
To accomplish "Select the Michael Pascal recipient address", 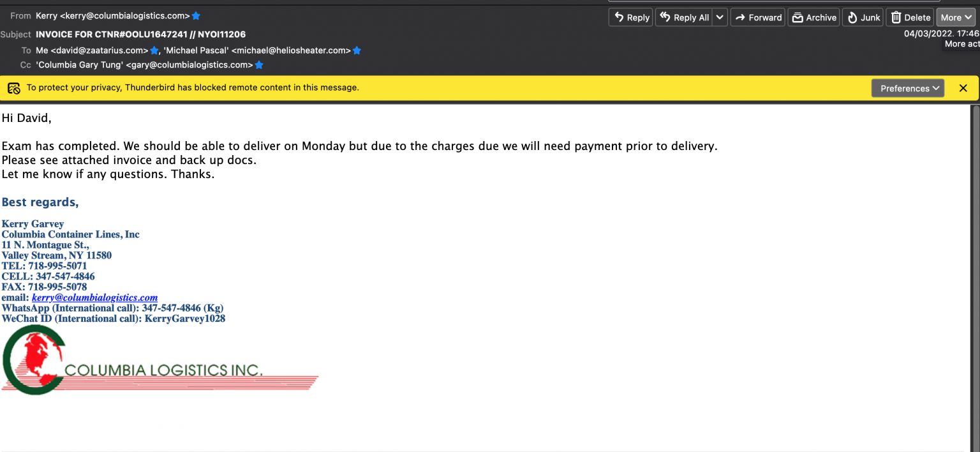I will coord(256,50).
